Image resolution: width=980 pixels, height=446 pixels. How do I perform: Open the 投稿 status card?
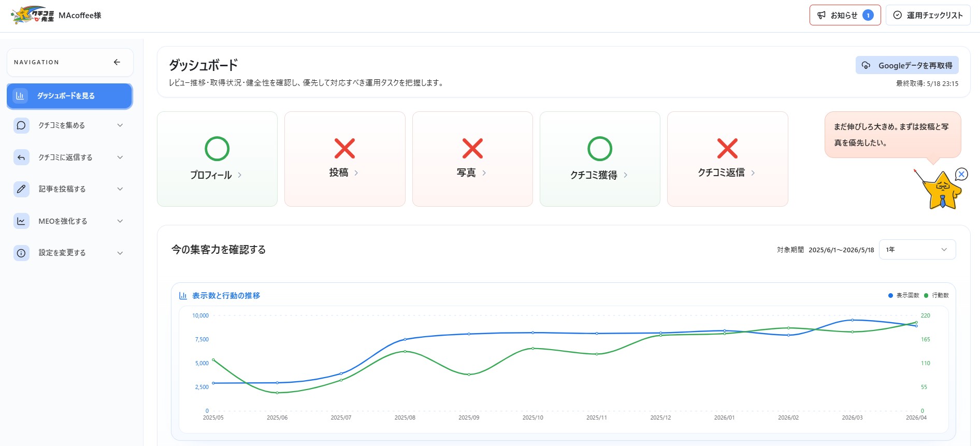pos(344,159)
